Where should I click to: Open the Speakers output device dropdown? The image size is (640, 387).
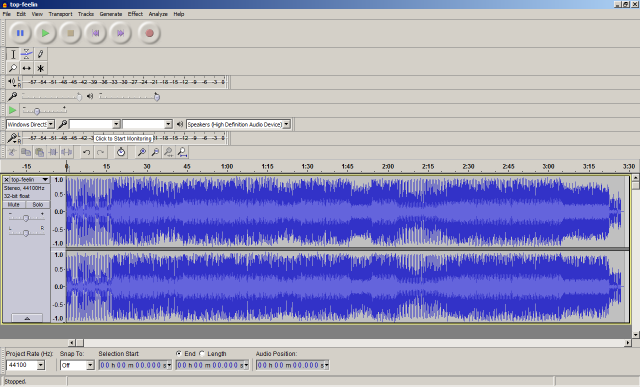click(287, 124)
